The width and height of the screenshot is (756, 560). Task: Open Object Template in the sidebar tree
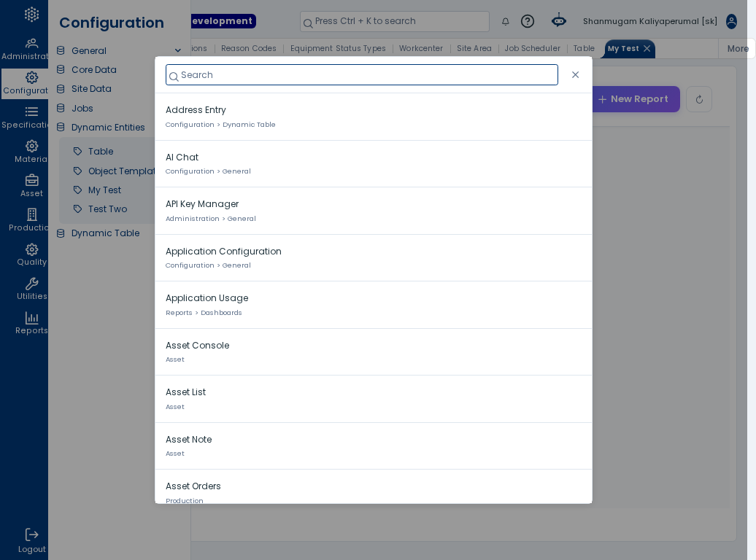121,171
